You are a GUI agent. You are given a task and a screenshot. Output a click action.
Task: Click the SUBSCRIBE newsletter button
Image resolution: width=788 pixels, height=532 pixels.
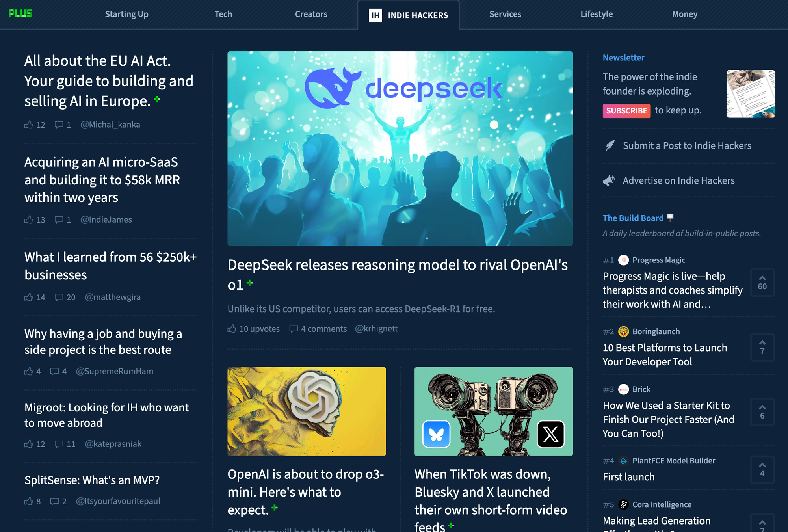point(626,111)
